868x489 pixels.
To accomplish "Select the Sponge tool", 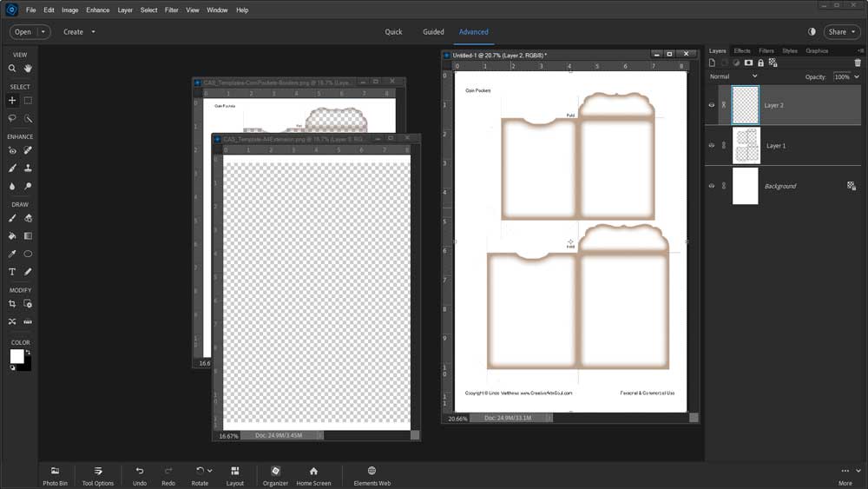I will (x=28, y=186).
